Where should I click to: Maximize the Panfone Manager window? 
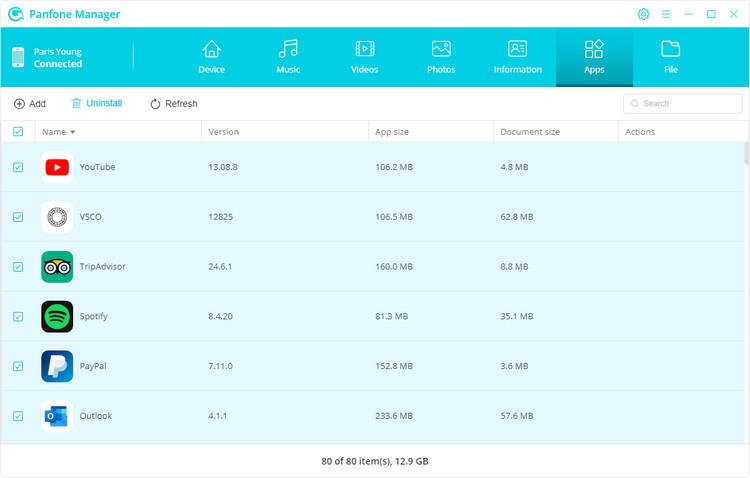(x=711, y=14)
